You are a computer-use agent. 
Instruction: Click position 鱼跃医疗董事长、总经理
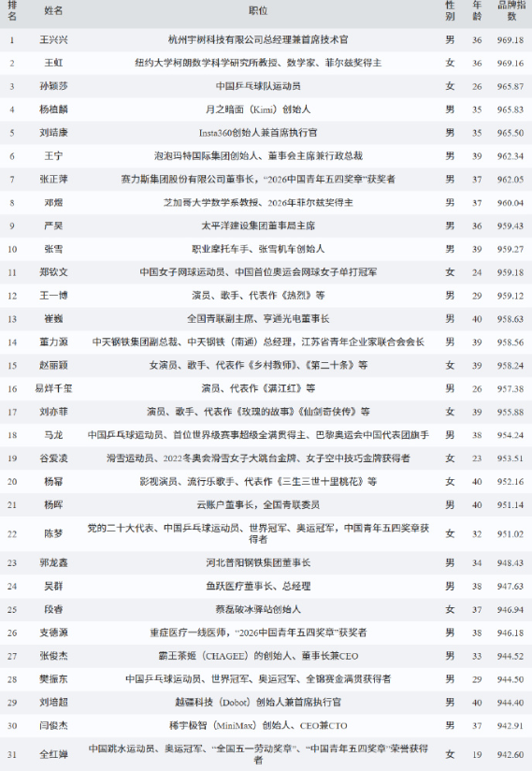[x=258, y=586]
